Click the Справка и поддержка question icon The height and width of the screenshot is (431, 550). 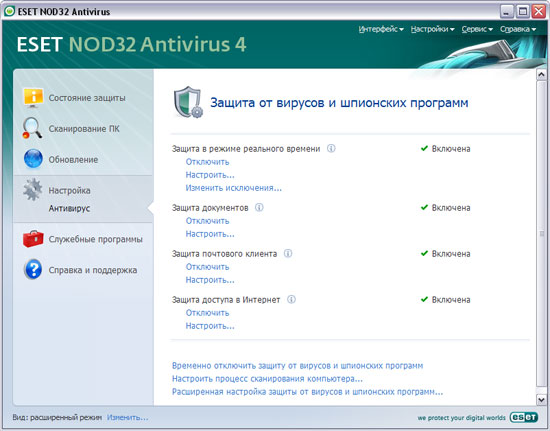(x=33, y=269)
